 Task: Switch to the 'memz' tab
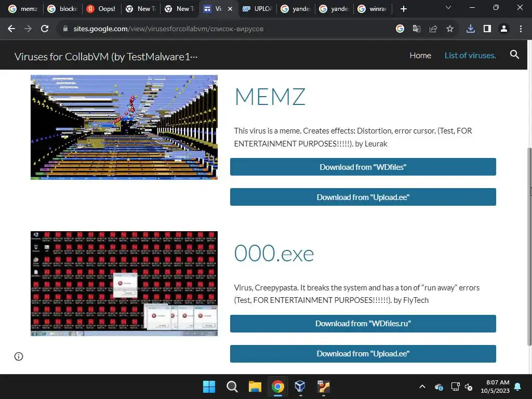point(23,9)
